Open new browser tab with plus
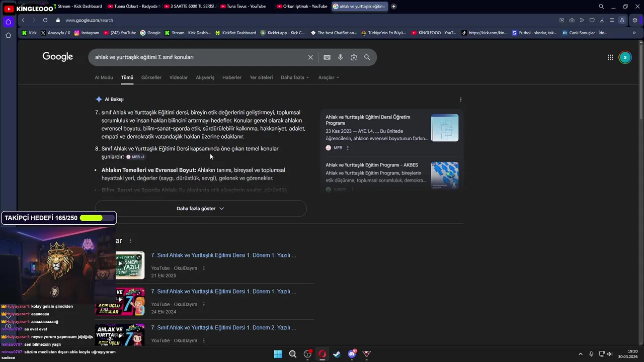The image size is (644, 362). (x=393, y=7)
